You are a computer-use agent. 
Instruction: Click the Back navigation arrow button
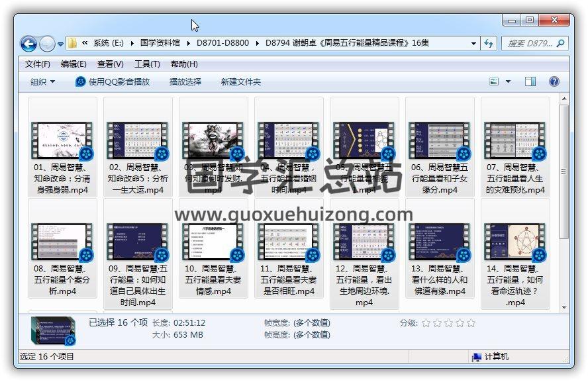(x=29, y=44)
